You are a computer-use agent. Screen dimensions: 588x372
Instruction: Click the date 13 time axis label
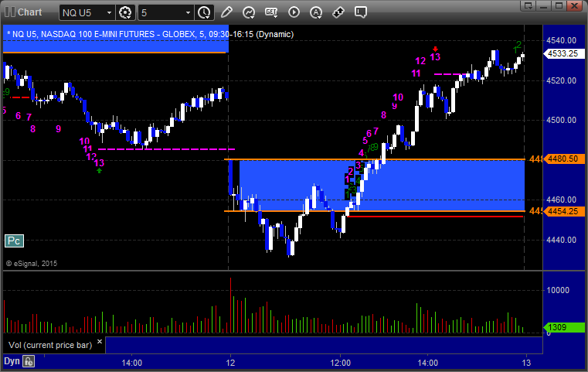pyautogui.click(x=526, y=363)
